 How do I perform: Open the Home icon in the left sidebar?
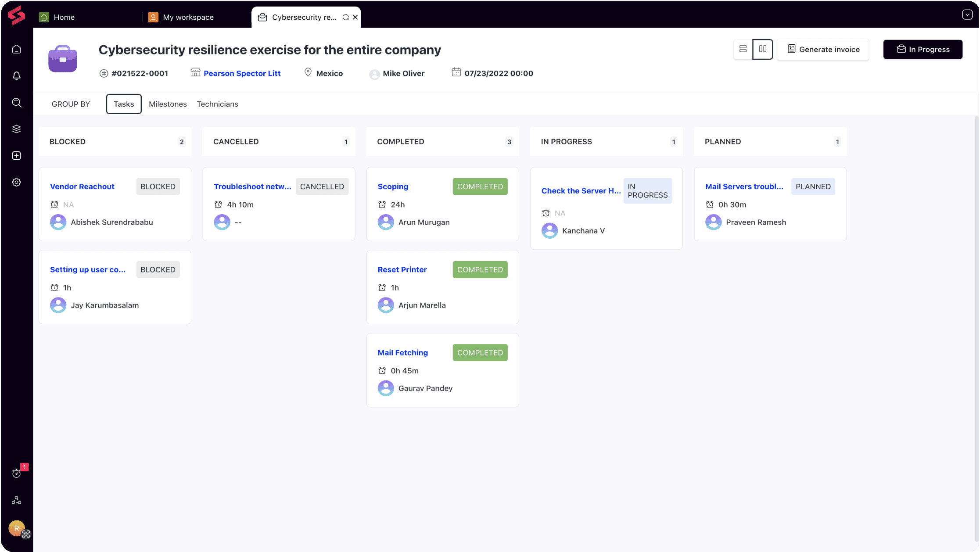pos(16,49)
